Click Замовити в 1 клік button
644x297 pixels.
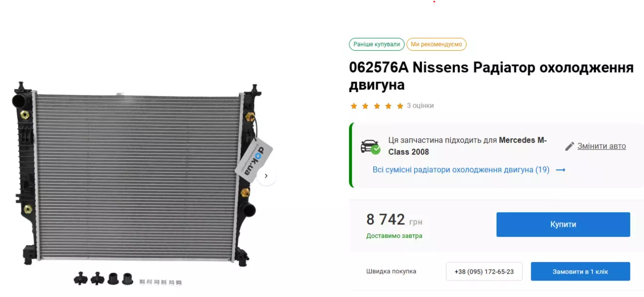point(580,272)
